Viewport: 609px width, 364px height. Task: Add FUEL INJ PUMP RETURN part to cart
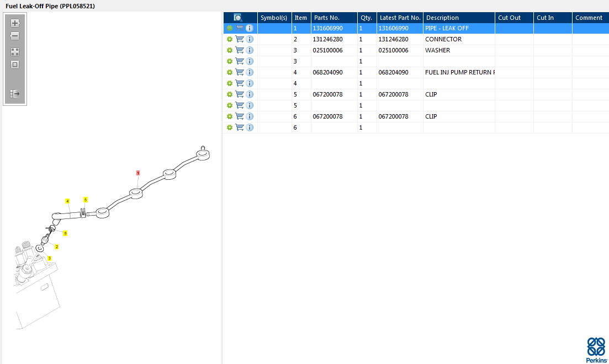click(x=240, y=72)
